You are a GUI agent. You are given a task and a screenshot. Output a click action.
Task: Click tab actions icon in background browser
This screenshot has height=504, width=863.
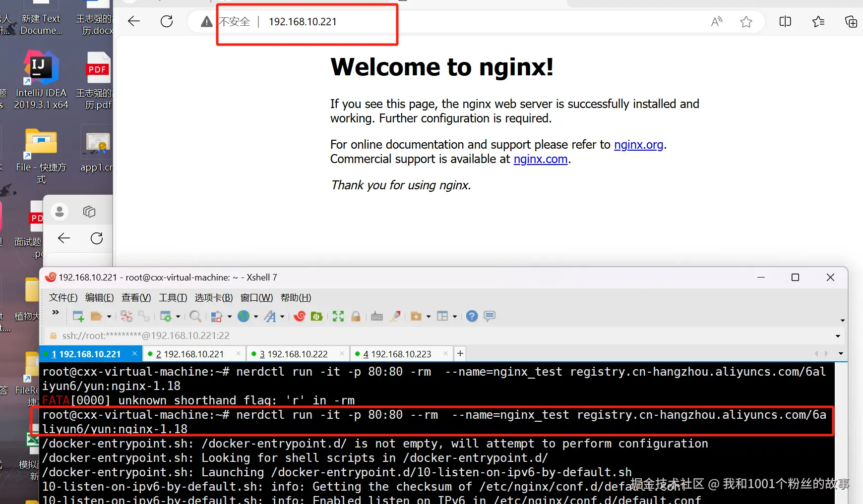89,212
